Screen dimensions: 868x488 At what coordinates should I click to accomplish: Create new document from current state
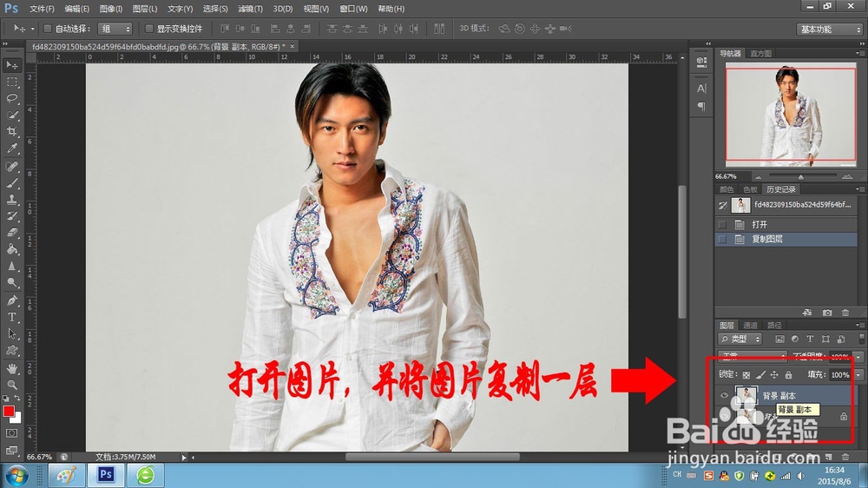[x=807, y=313]
